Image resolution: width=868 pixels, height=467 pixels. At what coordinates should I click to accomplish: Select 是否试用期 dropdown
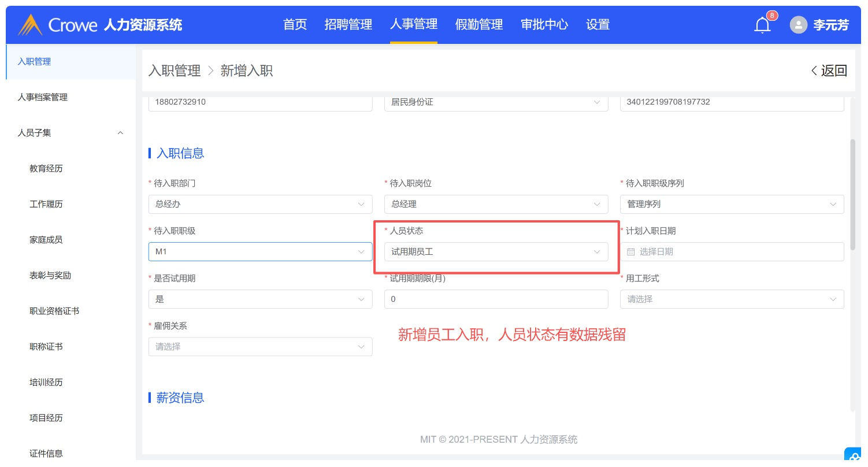pyautogui.click(x=260, y=299)
